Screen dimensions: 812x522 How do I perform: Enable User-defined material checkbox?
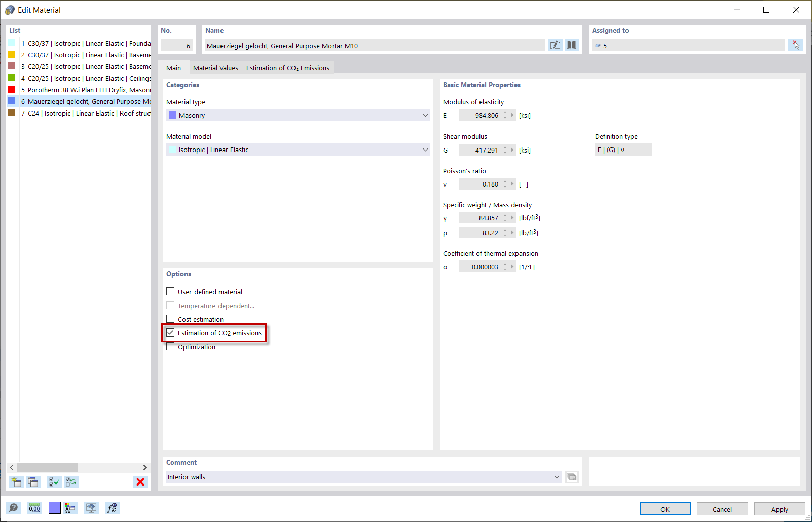pos(170,292)
